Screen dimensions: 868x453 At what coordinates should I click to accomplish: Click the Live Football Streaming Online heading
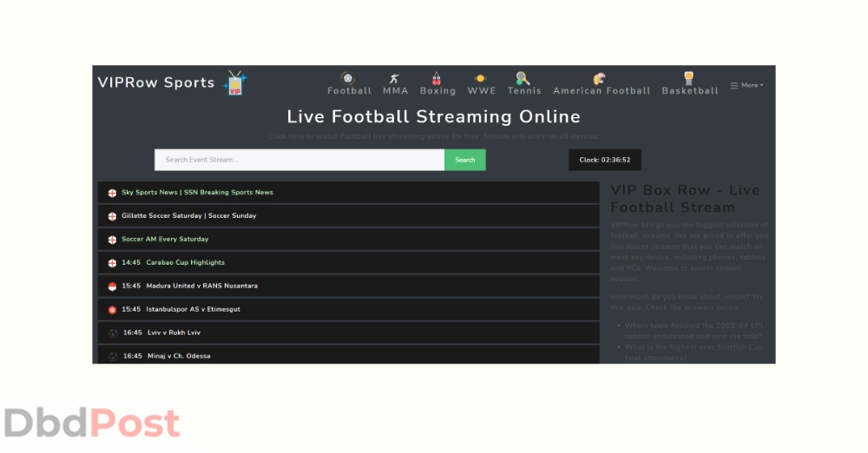433,116
